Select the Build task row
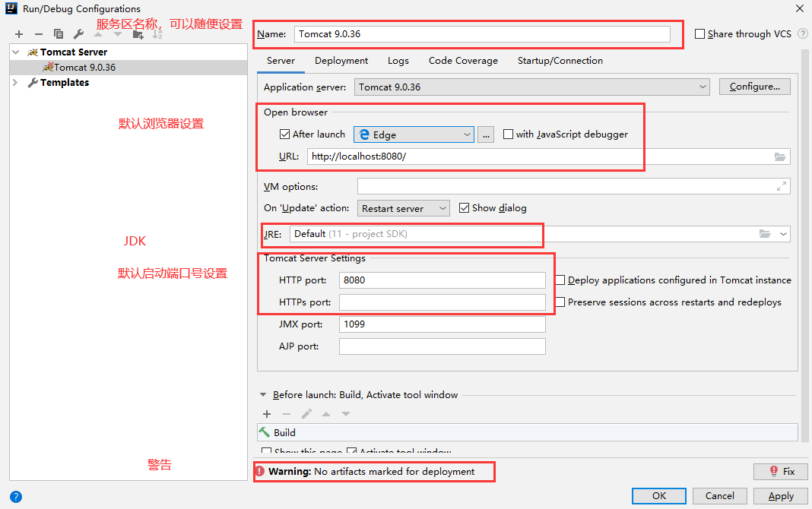 pos(527,432)
